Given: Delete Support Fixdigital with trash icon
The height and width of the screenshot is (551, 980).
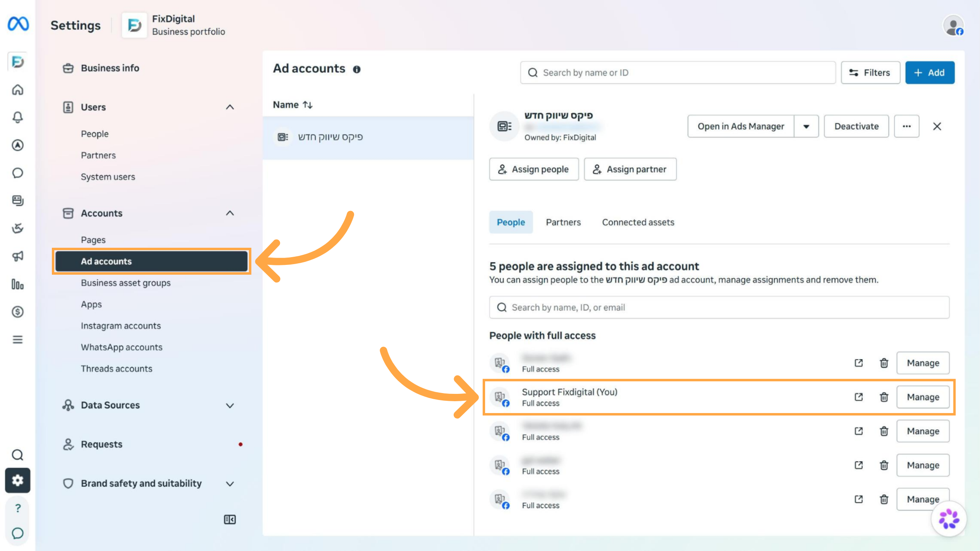Looking at the screenshot, I should [884, 397].
